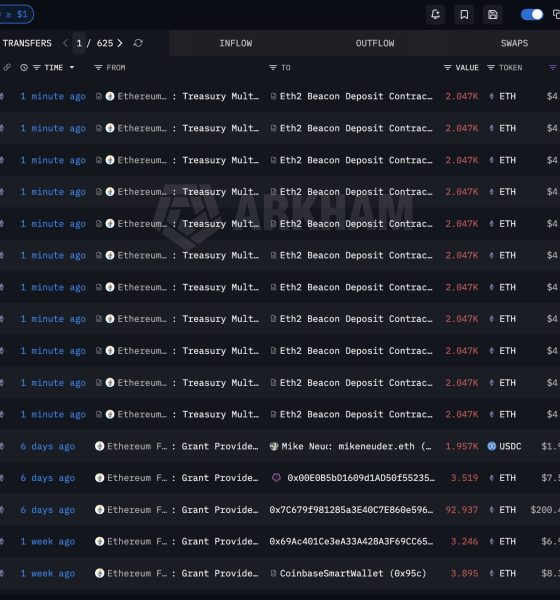This screenshot has width=560, height=600.
Task: Open the TO column filter
Action: pyautogui.click(x=273, y=68)
